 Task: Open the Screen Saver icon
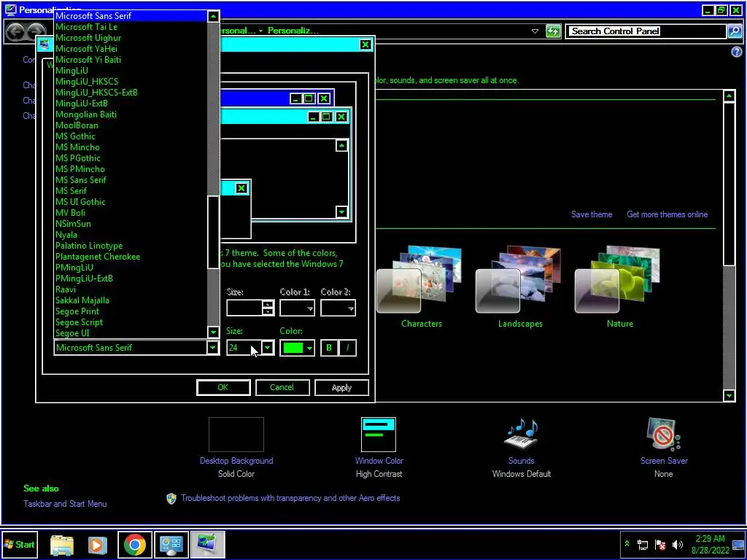click(x=664, y=435)
